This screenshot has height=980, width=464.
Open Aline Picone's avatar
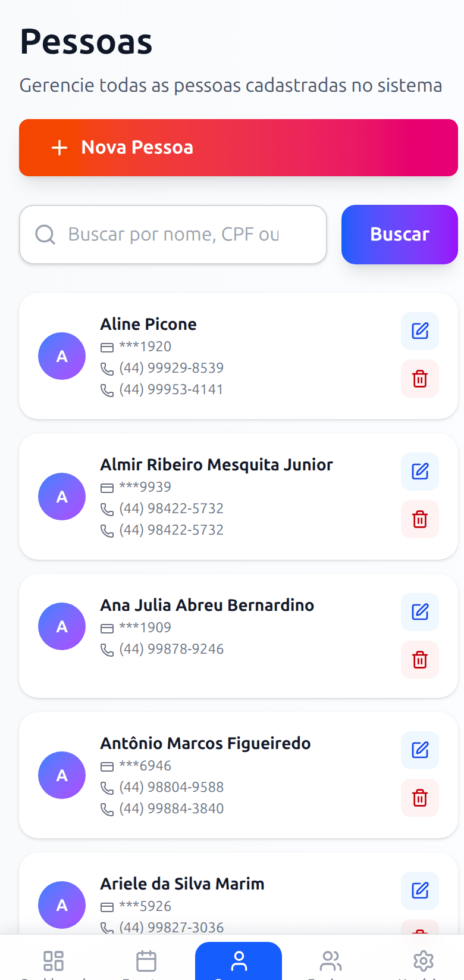click(62, 356)
